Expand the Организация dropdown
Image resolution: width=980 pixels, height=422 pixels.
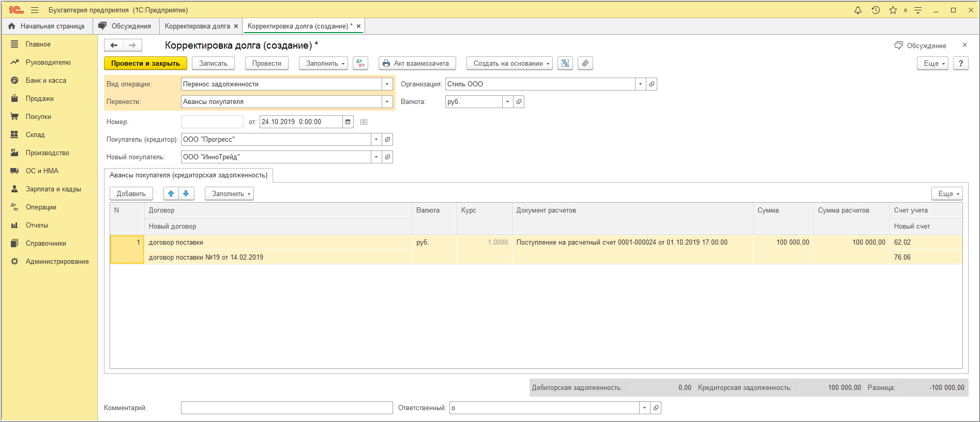[x=640, y=84]
